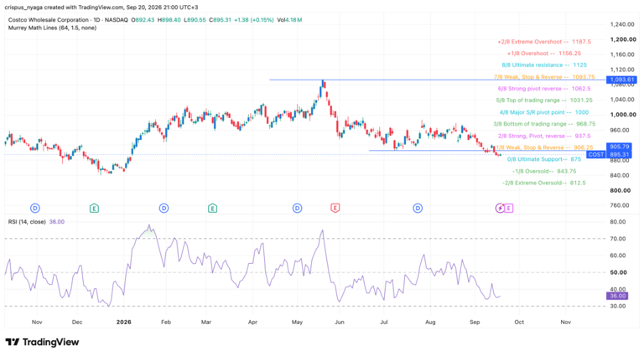The height and width of the screenshot is (356, 644).
Task: Click the Vol 4.18M volume readout
Action: click(x=289, y=20)
